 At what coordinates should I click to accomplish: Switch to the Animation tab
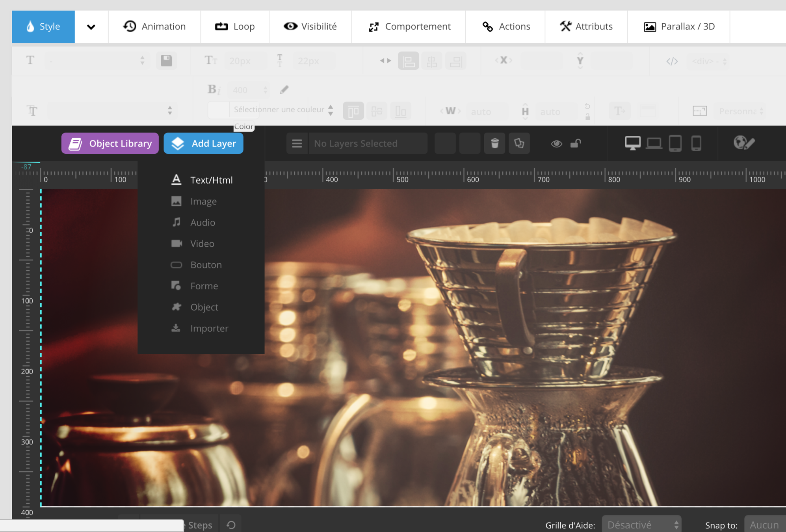(x=154, y=27)
